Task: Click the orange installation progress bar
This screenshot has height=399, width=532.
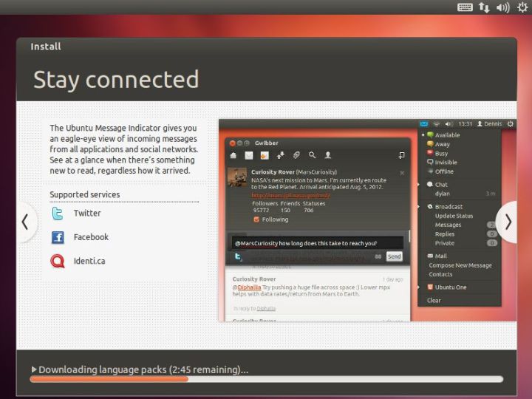Action: 266,379
